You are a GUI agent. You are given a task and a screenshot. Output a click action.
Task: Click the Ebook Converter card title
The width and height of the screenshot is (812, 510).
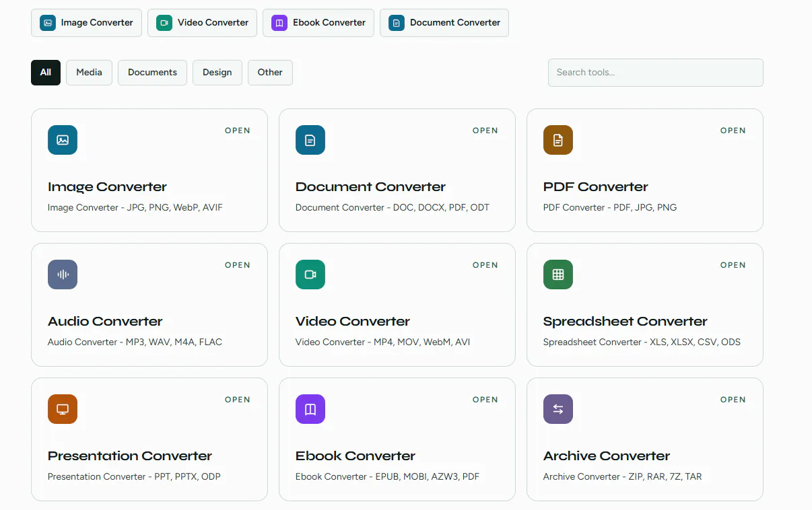pyautogui.click(x=356, y=456)
